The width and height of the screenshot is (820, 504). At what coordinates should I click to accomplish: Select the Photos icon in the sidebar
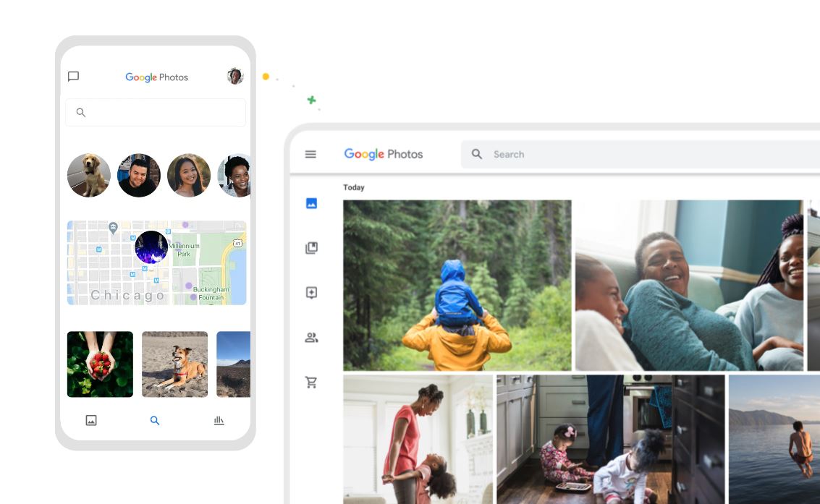pos(310,203)
